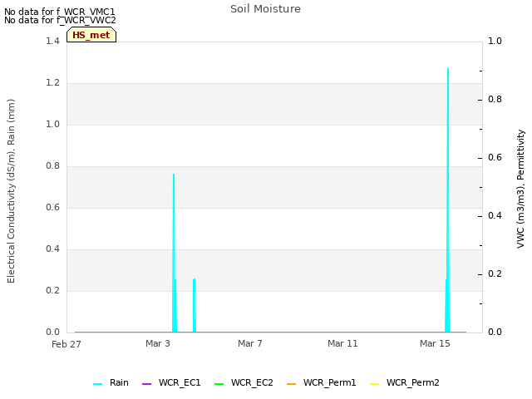Click the right axis 0.8 tick label
This screenshot has width=532, height=399.
[495, 100]
